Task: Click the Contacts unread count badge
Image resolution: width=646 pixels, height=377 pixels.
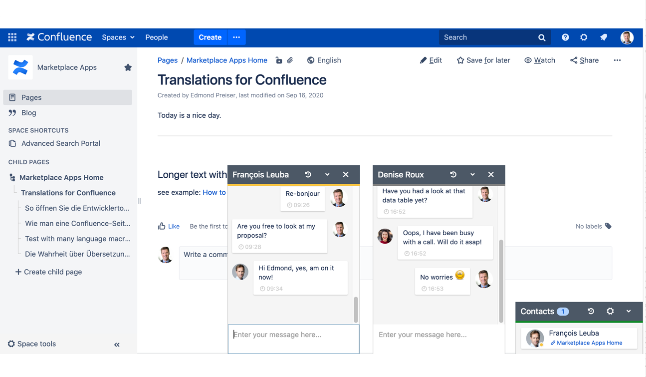Action: click(x=563, y=311)
